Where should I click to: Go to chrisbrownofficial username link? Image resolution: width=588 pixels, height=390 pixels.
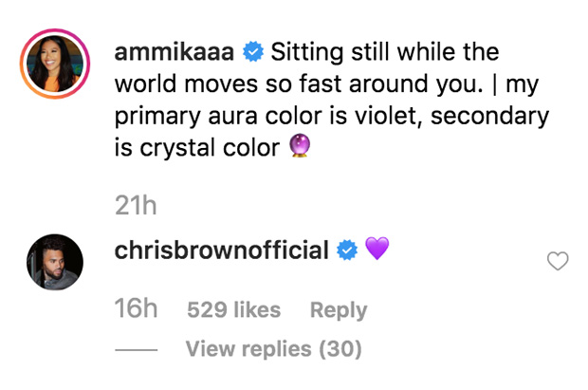pyautogui.click(x=221, y=251)
